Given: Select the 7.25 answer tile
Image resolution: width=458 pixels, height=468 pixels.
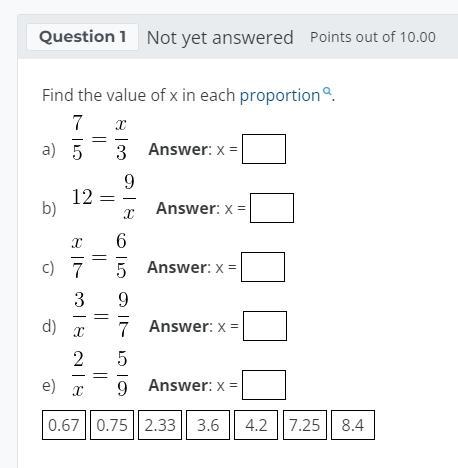Looking at the screenshot, I should 305,425.
